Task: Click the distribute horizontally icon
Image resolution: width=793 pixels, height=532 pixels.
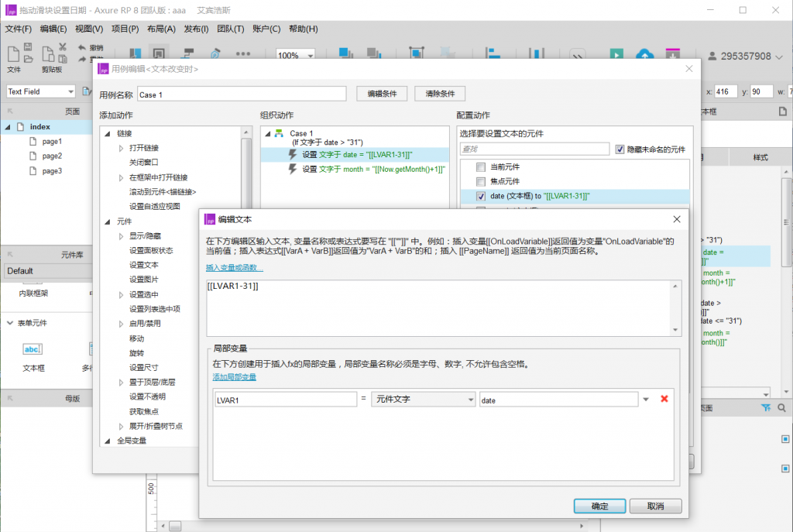Action: click(x=536, y=53)
